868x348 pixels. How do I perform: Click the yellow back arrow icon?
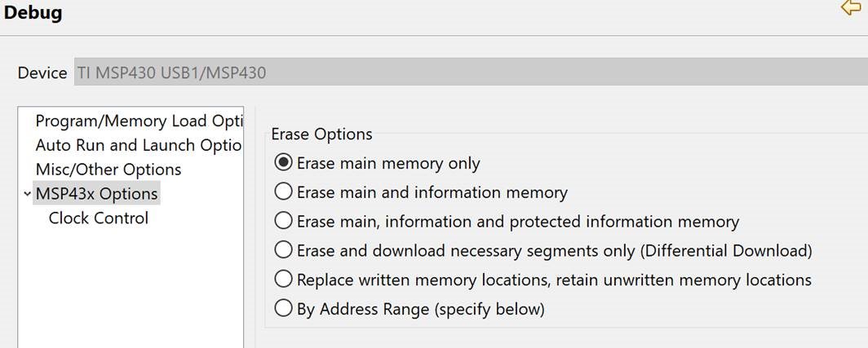[852, 7]
